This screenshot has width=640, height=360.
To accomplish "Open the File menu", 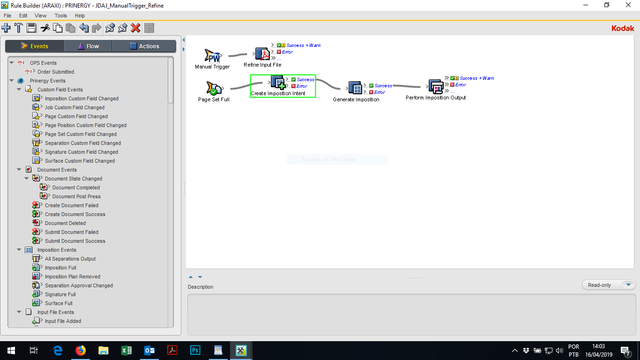I will point(7,16).
